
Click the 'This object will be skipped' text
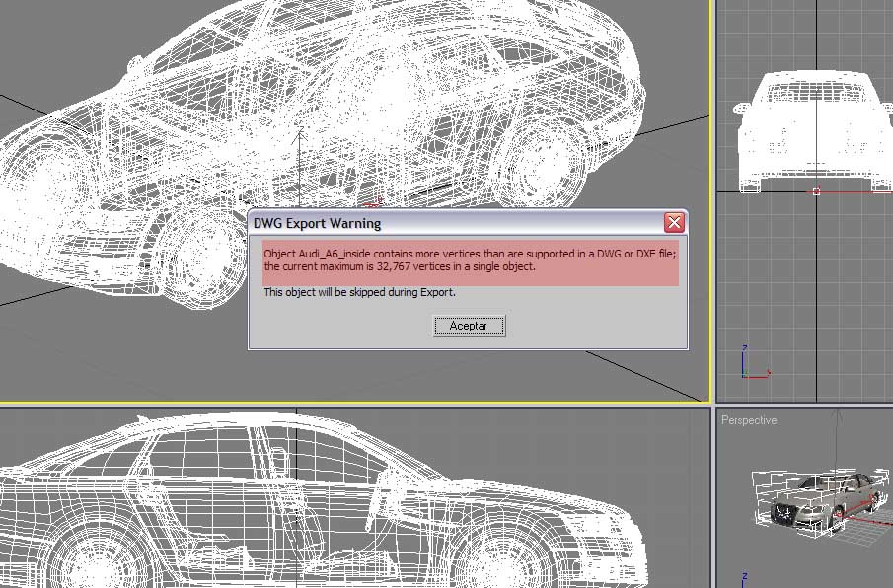(359, 292)
